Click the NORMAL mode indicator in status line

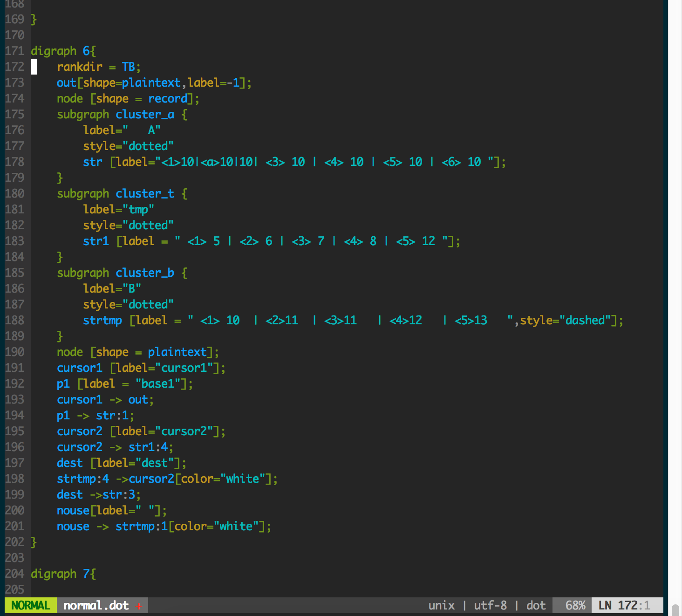[x=31, y=605]
